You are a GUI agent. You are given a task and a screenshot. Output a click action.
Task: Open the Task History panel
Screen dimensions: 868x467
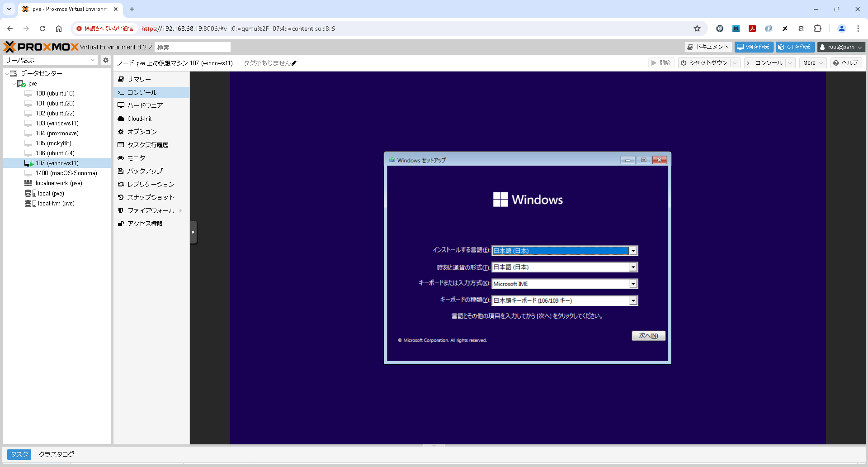(x=151, y=145)
